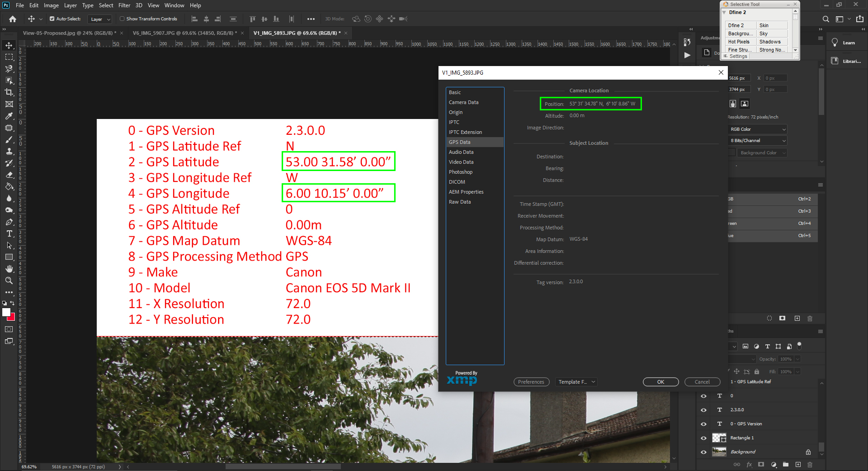
Task: Toggle the Auto-Select checkbox
Action: click(52, 19)
